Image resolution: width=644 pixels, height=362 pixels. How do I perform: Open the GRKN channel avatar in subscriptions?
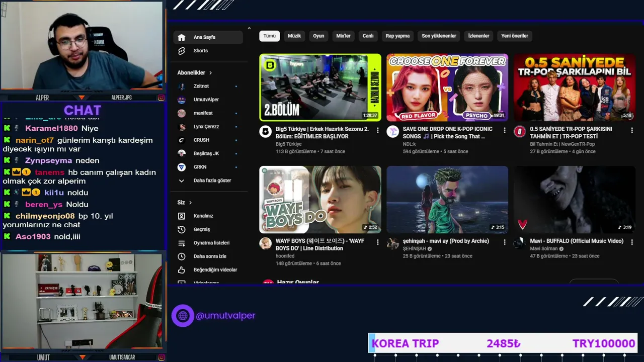pyautogui.click(x=182, y=167)
